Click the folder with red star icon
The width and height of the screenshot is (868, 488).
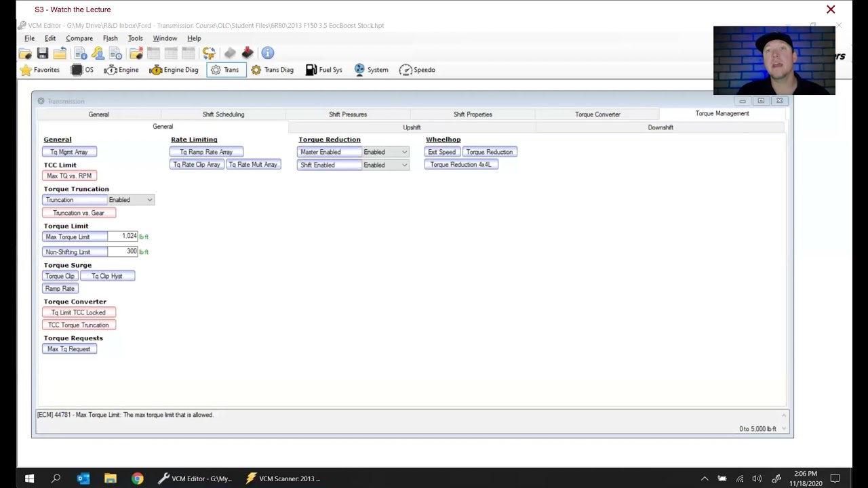coord(136,53)
